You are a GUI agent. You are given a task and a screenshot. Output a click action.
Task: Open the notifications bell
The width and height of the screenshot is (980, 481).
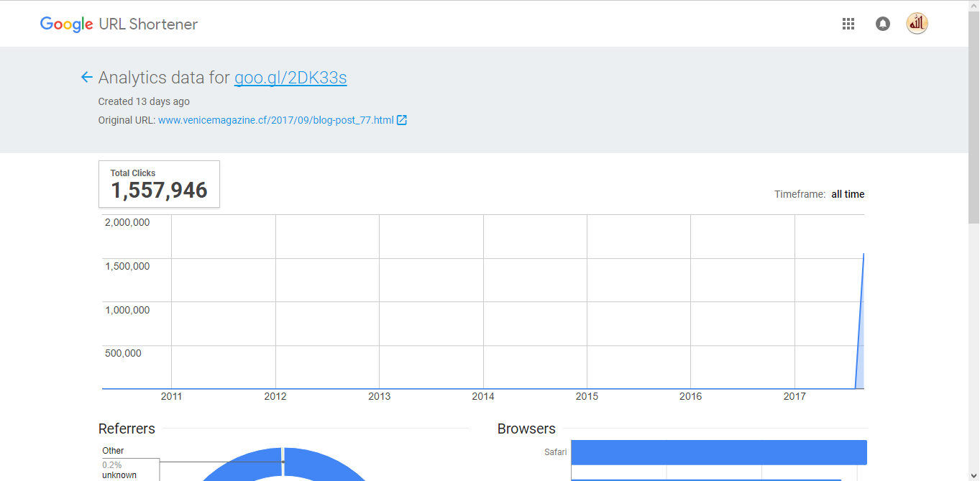click(x=883, y=23)
